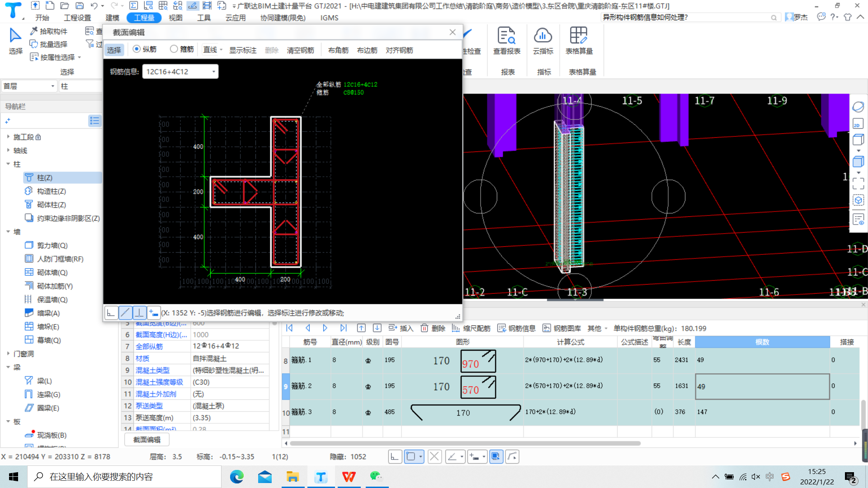Screen dimensions: 868x488
Task: Click the 批量选择 batch select tool
Action: 48,44
